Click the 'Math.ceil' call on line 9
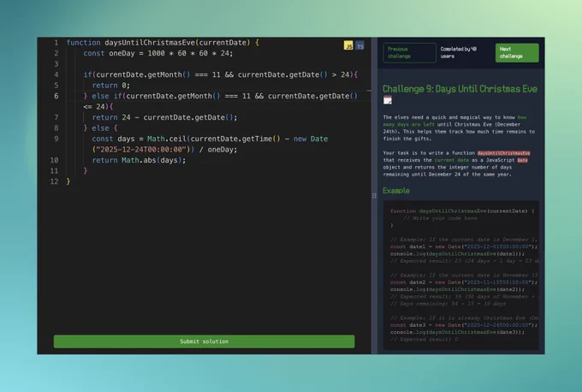 click(167, 139)
